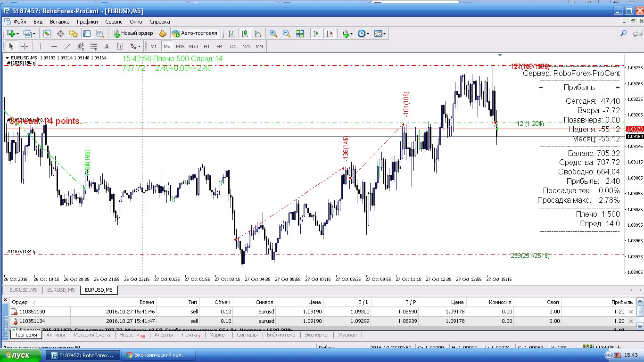Image resolution: width=644 pixels, height=362 pixels.
Task: Open the Market Watch window icon
Action: (x=47, y=33)
